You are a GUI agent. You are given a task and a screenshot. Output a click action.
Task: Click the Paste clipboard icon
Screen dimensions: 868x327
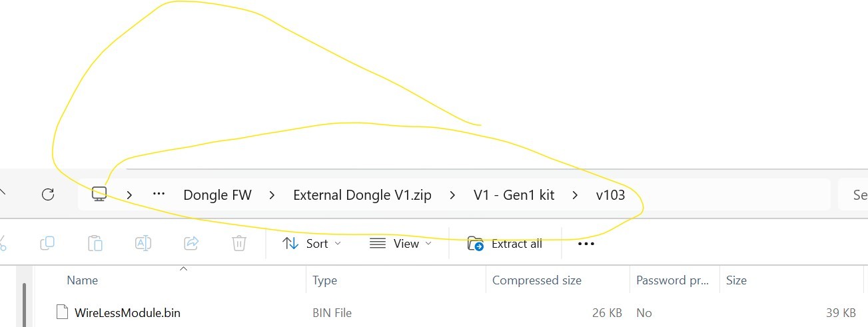pyautogui.click(x=95, y=243)
